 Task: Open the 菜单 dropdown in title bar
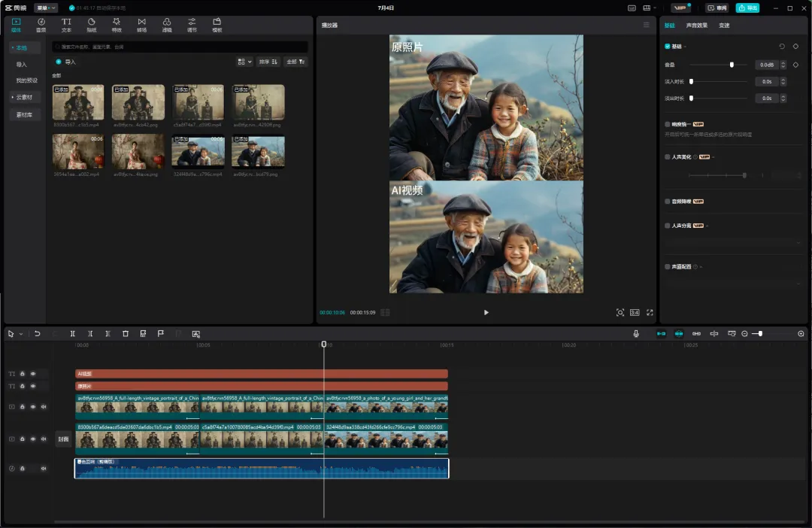46,8
